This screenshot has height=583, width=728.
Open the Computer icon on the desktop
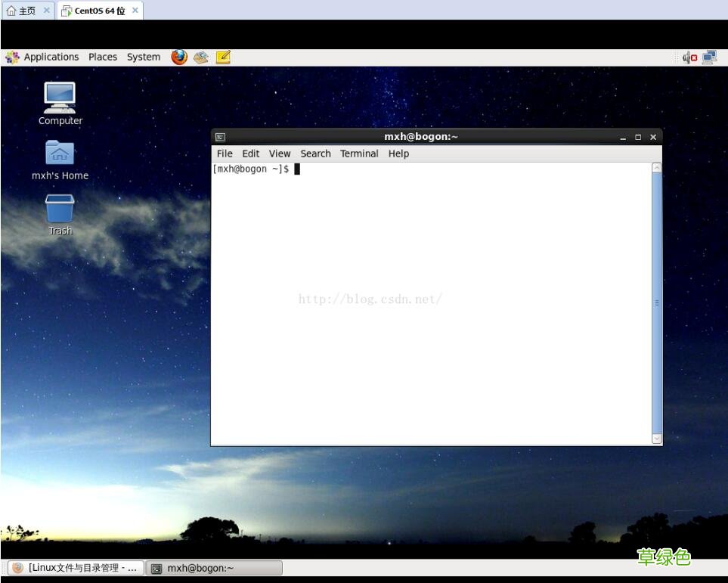click(60, 98)
